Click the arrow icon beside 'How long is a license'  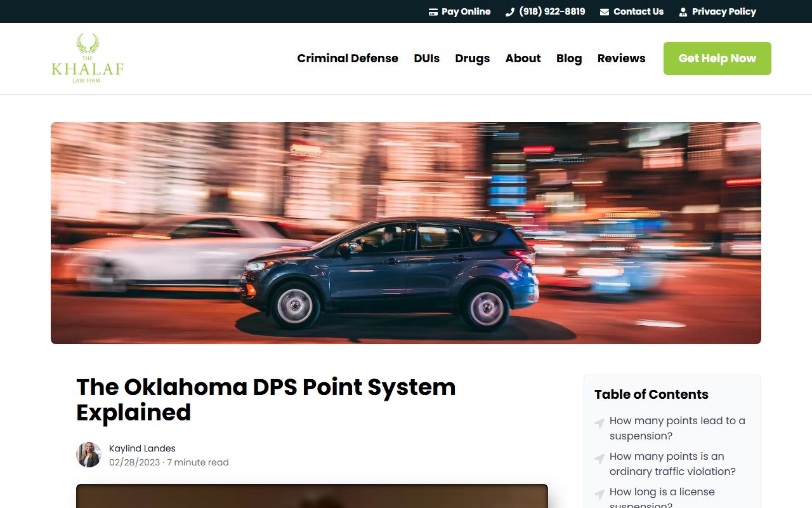599,494
